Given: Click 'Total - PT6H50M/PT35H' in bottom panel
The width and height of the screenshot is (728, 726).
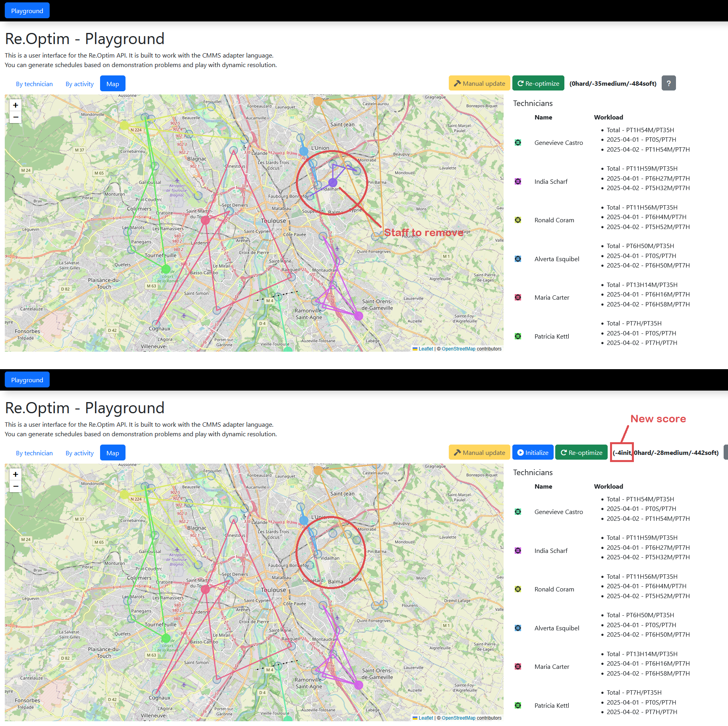Looking at the screenshot, I should [x=640, y=615].
